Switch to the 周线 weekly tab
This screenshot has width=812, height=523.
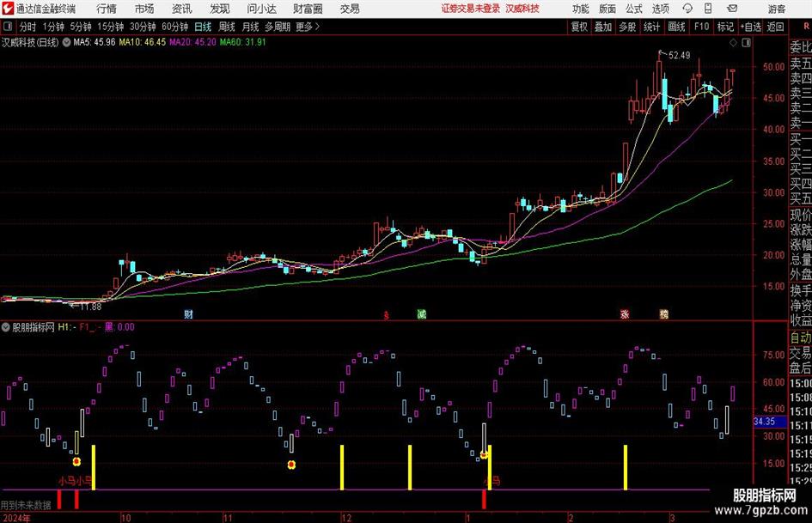click(227, 27)
